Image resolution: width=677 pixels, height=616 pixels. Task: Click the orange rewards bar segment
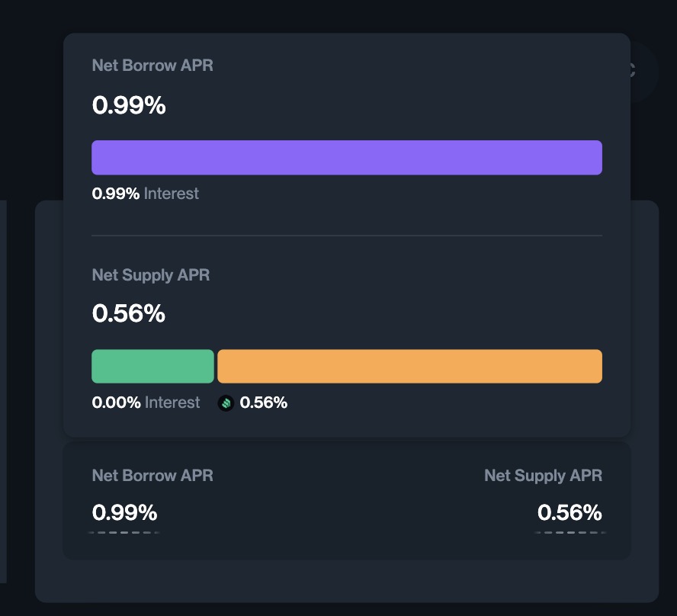409,366
